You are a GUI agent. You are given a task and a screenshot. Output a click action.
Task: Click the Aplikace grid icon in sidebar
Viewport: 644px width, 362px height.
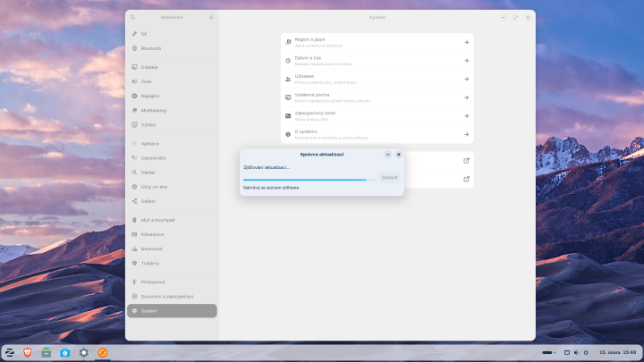click(x=134, y=144)
